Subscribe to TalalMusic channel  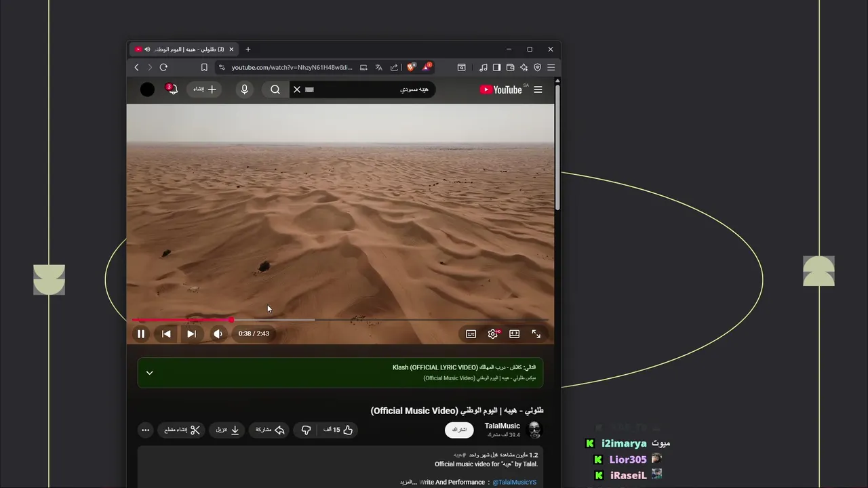pyautogui.click(x=459, y=430)
